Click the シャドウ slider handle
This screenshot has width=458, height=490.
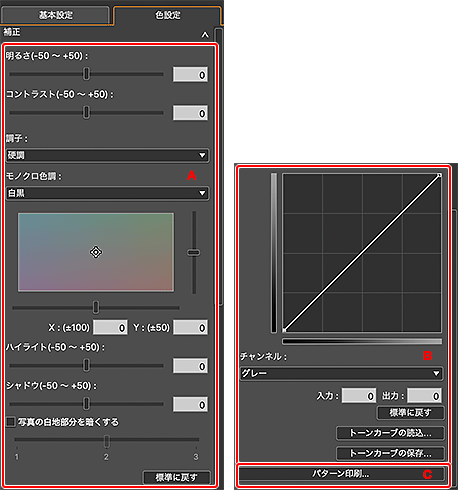coord(86,404)
